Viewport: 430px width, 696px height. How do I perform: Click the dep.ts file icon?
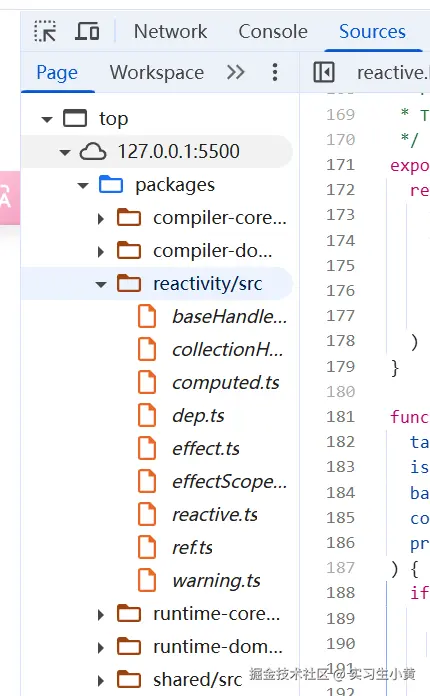[x=147, y=415]
